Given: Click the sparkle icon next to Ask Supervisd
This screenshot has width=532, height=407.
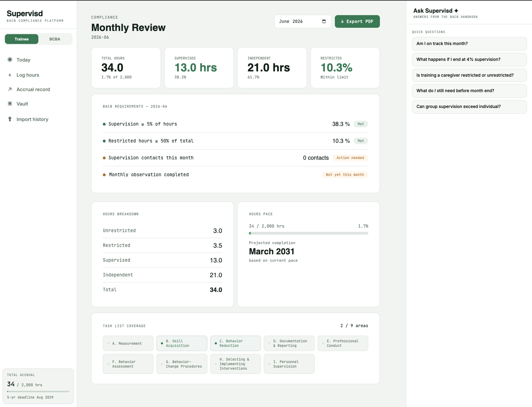Looking at the screenshot, I should [x=456, y=11].
